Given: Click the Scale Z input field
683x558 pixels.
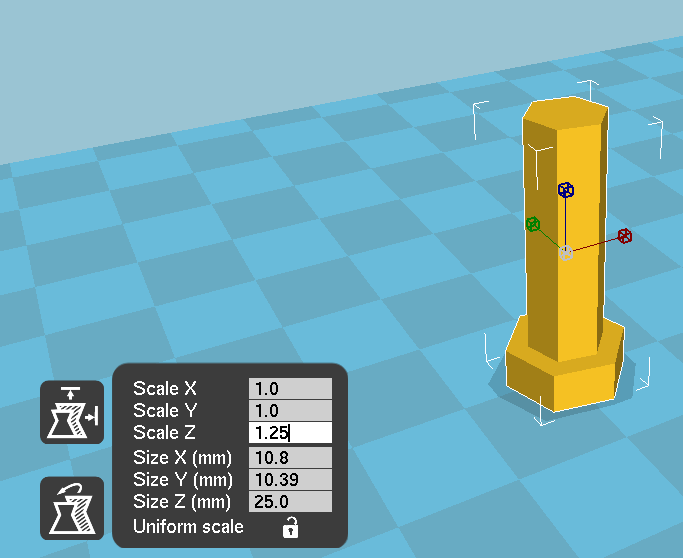Looking at the screenshot, I should click(x=290, y=433).
